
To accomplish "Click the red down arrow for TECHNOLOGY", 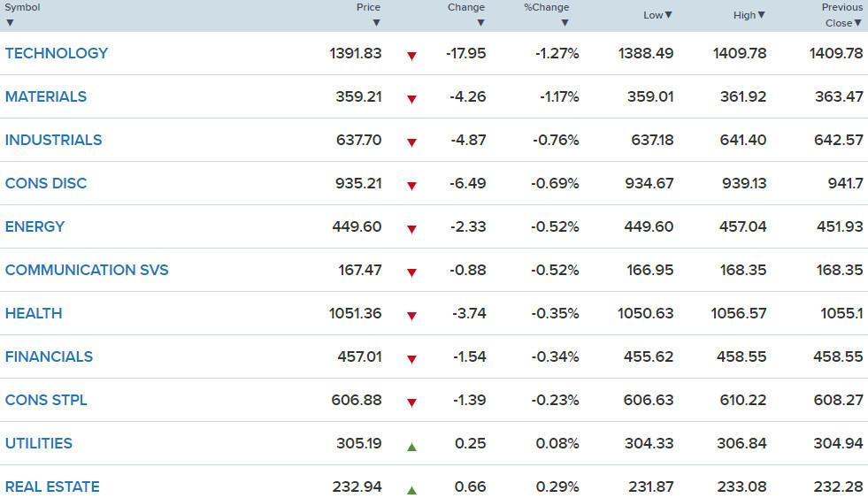I will click(411, 56).
